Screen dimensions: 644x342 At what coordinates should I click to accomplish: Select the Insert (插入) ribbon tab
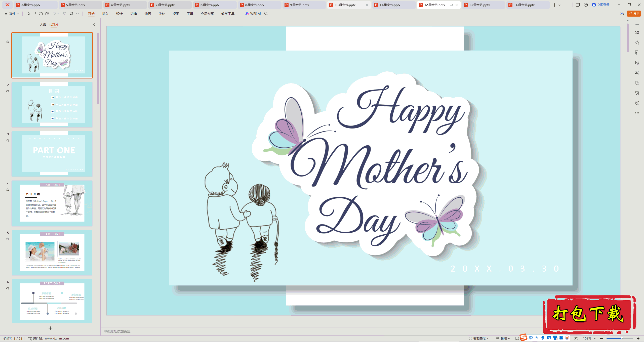(105, 14)
